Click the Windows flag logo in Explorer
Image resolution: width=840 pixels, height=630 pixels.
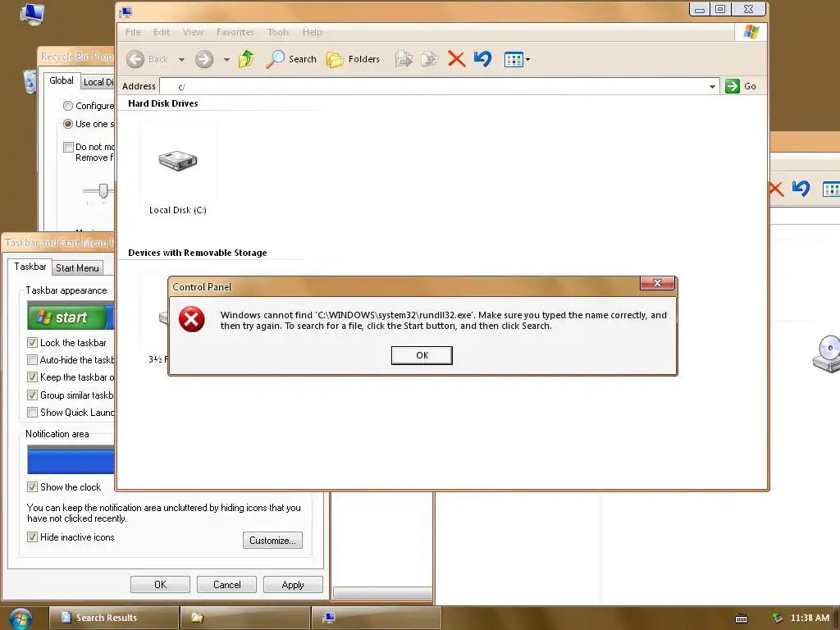751,32
